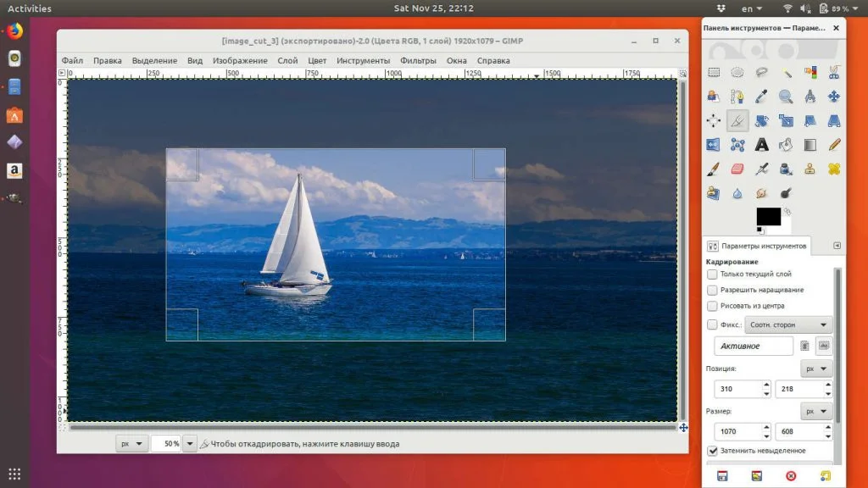
Task: Open the Выделение menu
Action: pos(154,61)
